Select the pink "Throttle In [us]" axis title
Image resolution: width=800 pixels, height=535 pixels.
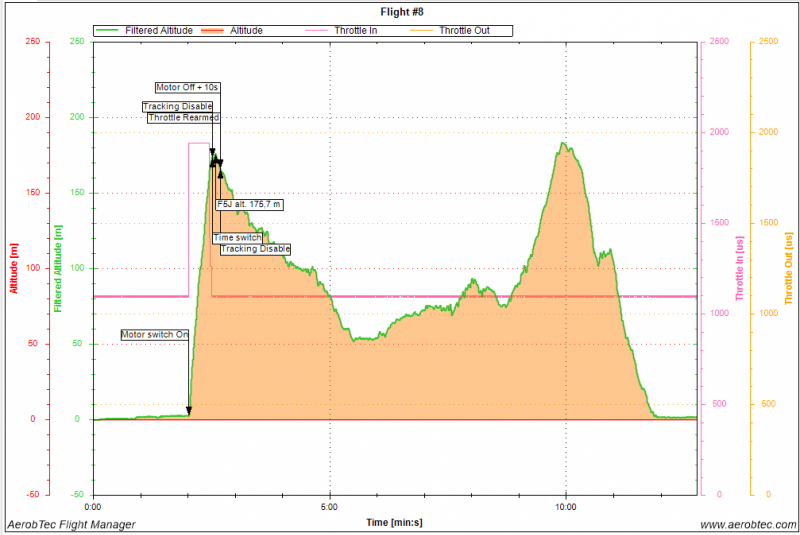(738, 268)
